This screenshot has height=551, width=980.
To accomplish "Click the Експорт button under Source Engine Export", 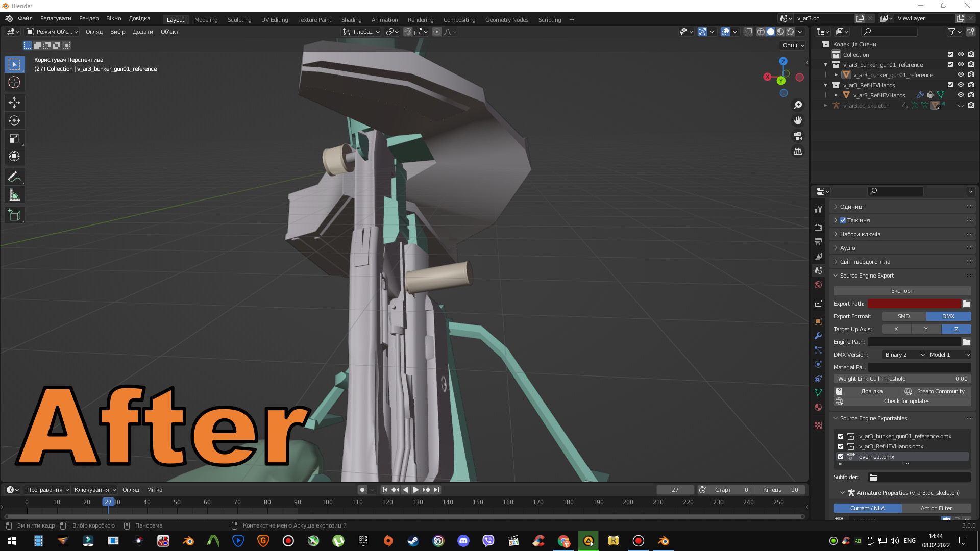I will point(902,290).
